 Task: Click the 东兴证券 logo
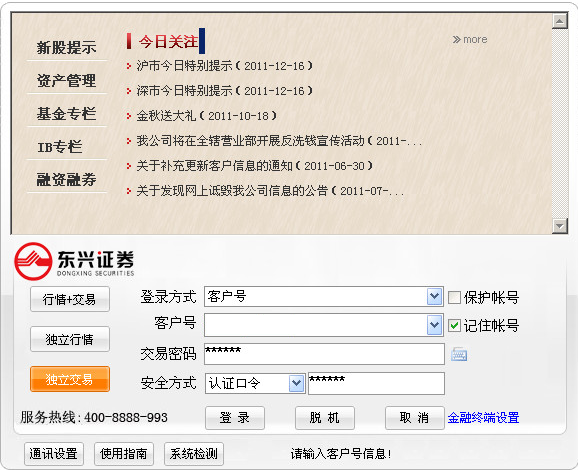pyautogui.click(x=74, y=261)
